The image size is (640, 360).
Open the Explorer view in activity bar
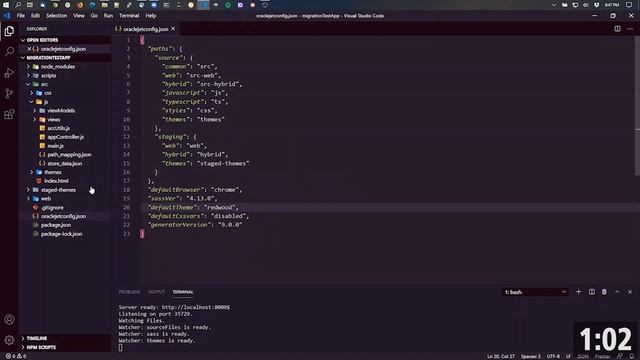[x=9, y=31]
